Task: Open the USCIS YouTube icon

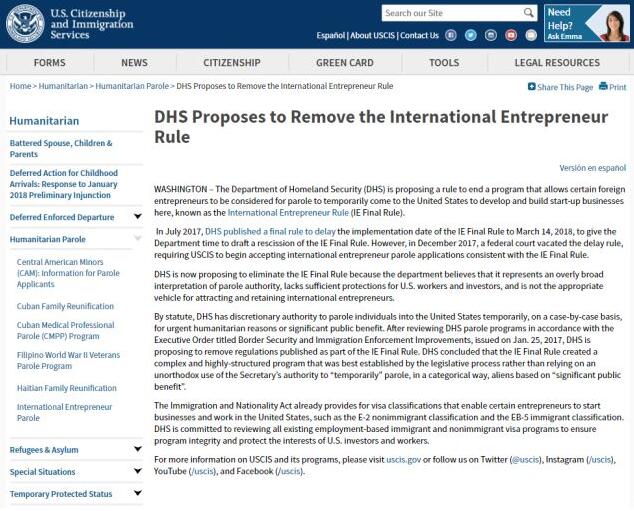Action: pyautogui.click(x=511, y=35)
